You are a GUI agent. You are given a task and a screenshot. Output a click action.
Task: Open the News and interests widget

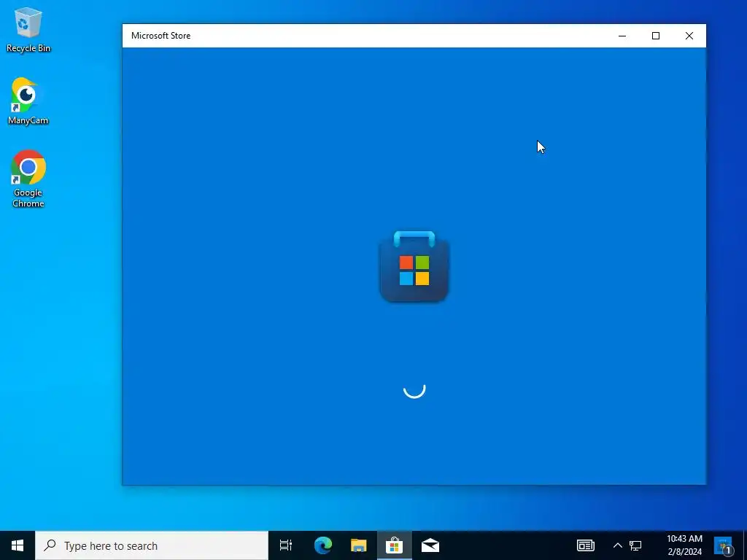coord(586,545)
